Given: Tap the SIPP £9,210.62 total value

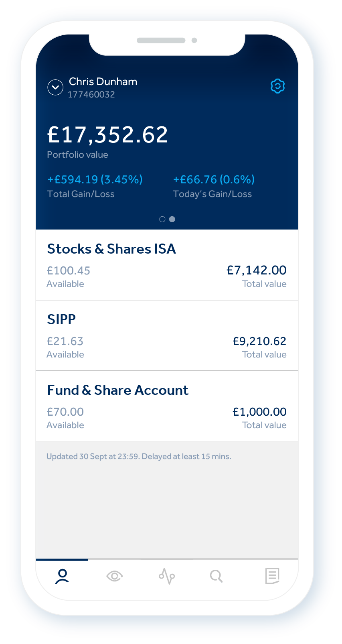Looking at the screenshot, I should (259, 341).
